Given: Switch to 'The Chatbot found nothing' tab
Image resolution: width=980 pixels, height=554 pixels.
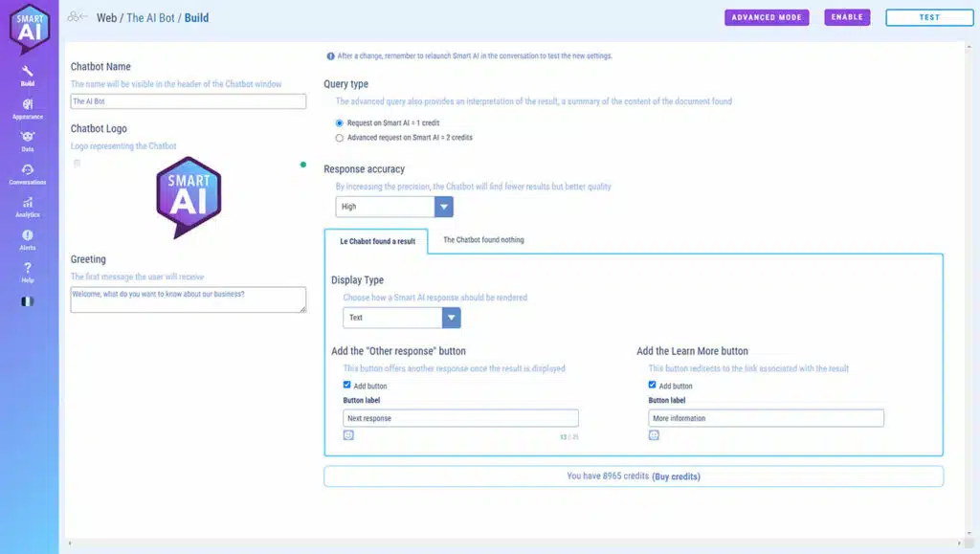Looking at the screenshot, I should (483, 240).
